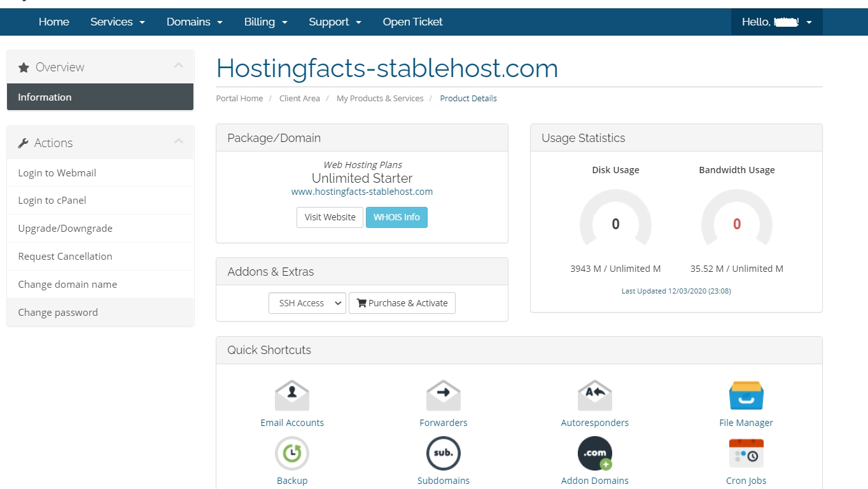Choose Login to cPanel action
Screen dimensions: 868x489
click(x=101, y=201)
